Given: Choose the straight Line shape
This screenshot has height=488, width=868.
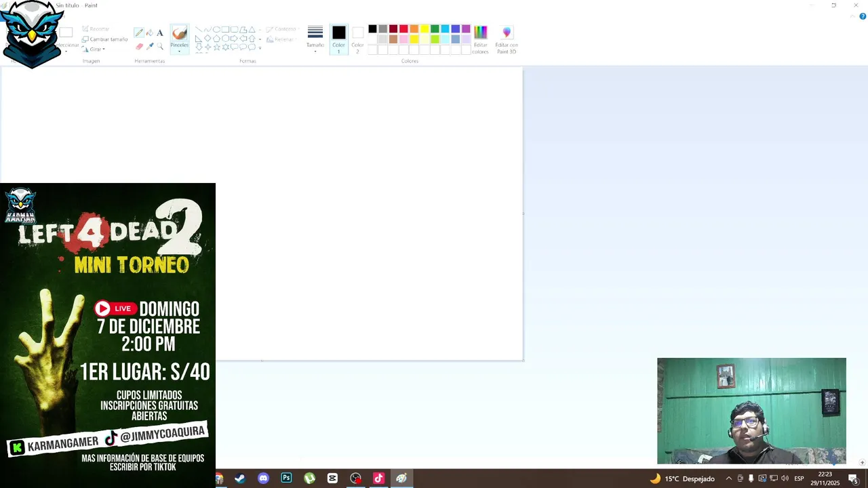Looking at the screenshot, I should coord(199,30).
